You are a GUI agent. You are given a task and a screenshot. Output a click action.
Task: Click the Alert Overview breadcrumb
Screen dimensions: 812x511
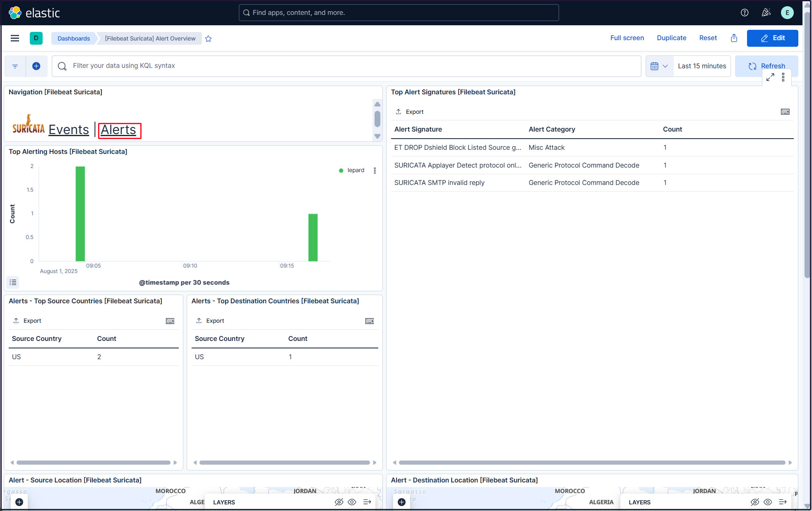coord(150,38)
